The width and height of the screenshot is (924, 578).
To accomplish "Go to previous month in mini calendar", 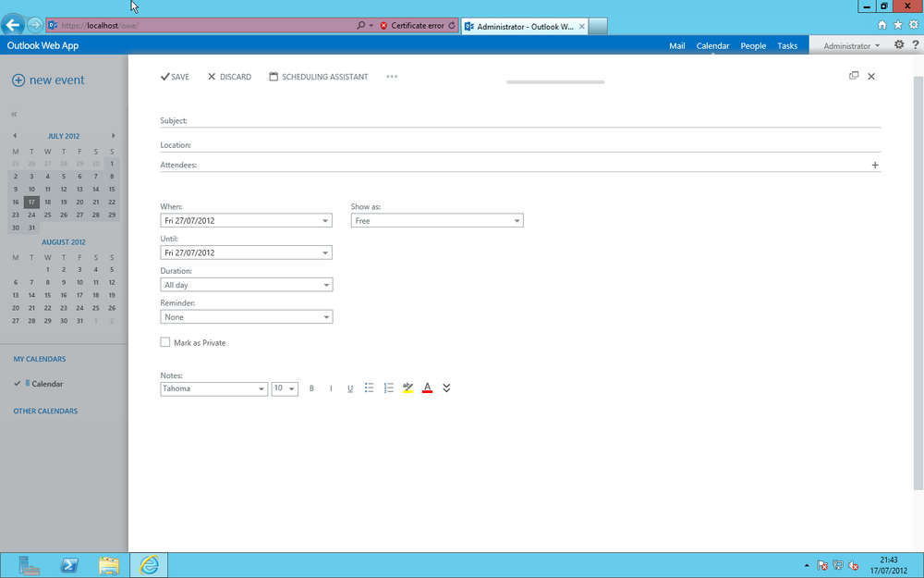I will [x=15, y=136].
